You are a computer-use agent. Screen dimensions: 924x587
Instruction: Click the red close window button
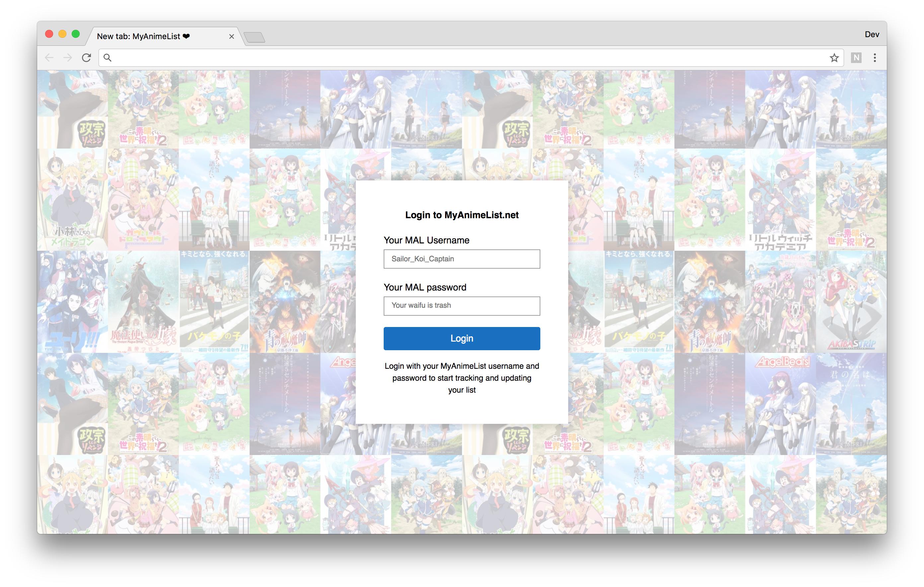(x=49, y=34)
